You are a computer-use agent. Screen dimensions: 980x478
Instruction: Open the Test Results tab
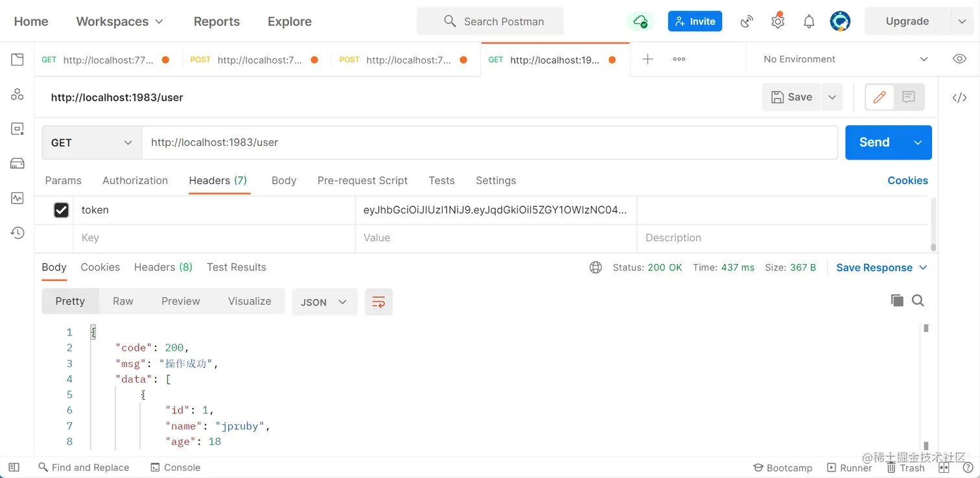pos(237,267)
